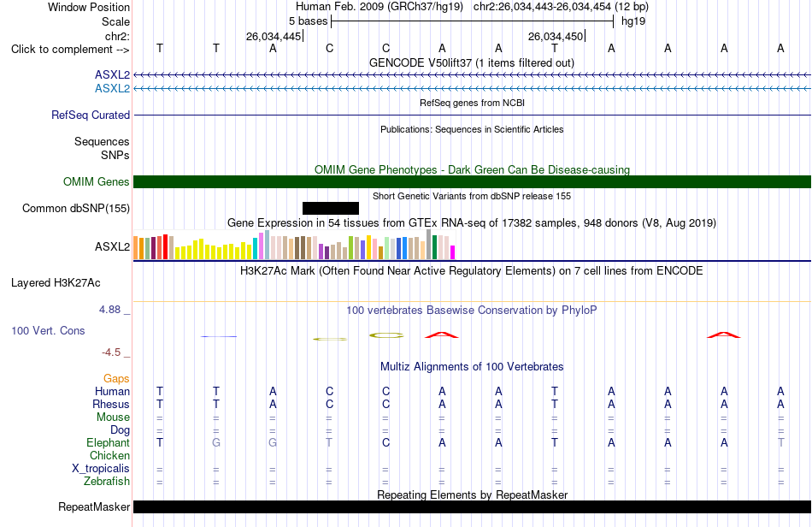Click the black RepeatMasker bar

[473, 506]
